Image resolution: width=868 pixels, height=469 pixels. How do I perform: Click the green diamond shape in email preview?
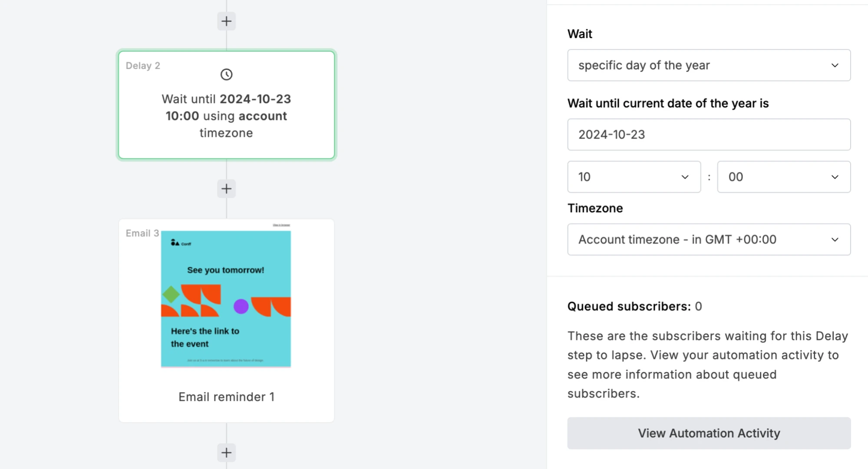pos(171,294)
